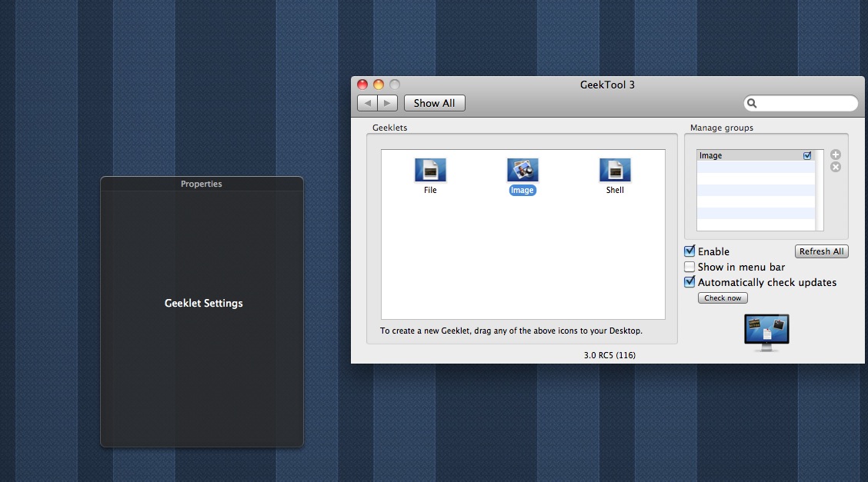Focus the search input field
This screenshot has width=868, height=482.
click(800, 103)
